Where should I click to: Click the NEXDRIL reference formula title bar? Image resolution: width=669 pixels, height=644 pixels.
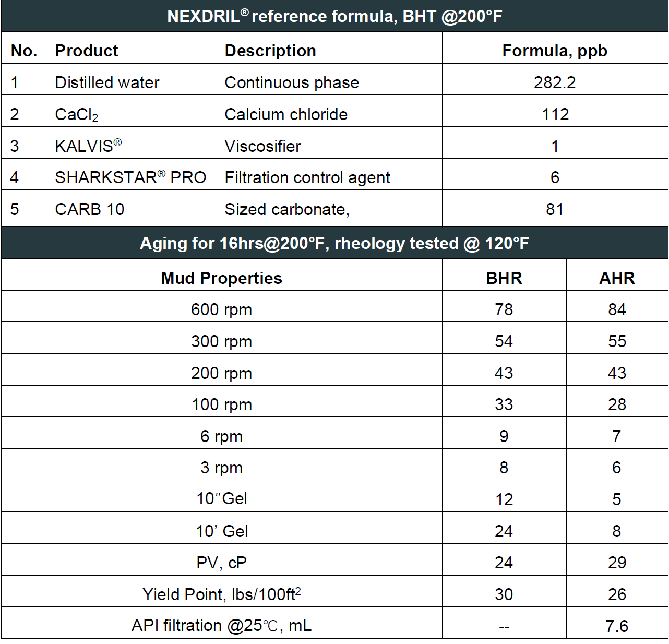(334, 16)
